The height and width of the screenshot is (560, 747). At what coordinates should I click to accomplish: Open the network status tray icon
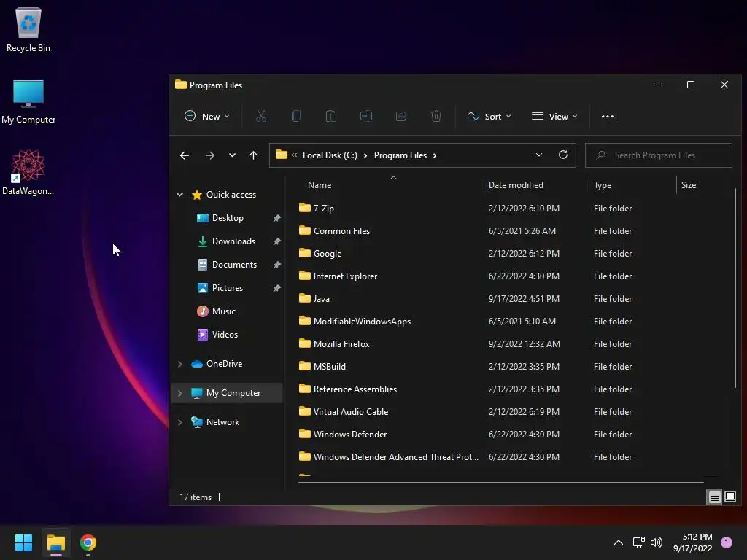638,542
